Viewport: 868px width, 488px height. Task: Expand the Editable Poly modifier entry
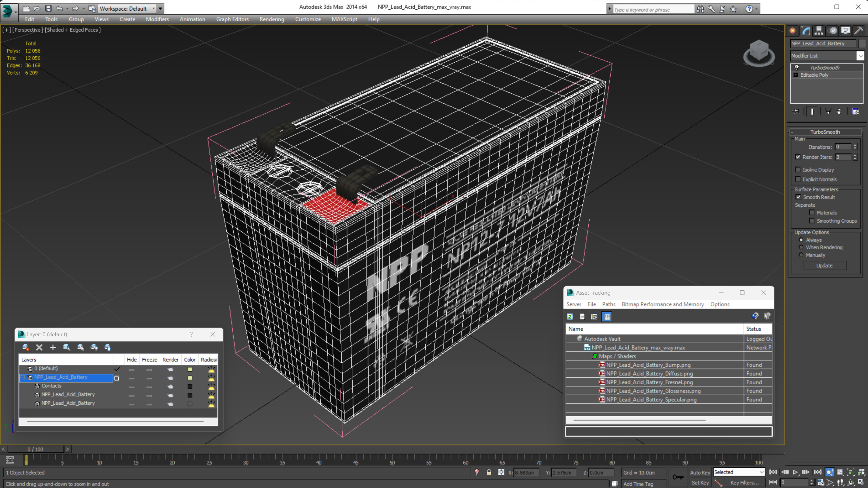click(796, 75)
